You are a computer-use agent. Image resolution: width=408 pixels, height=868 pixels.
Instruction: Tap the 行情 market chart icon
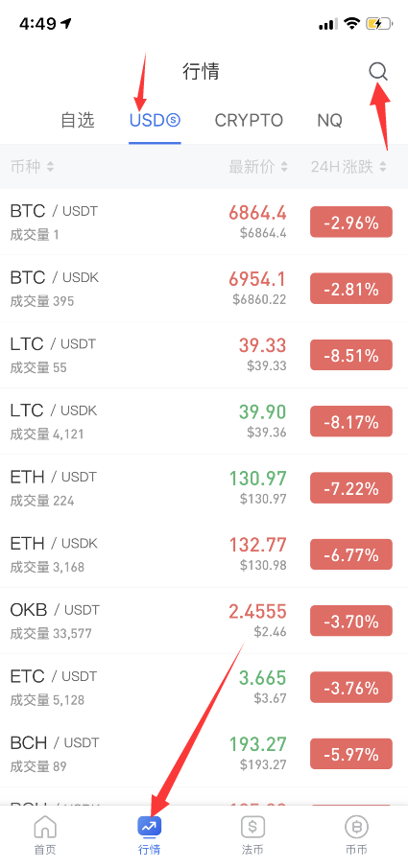pyautogui.click(x=149, y=828)
